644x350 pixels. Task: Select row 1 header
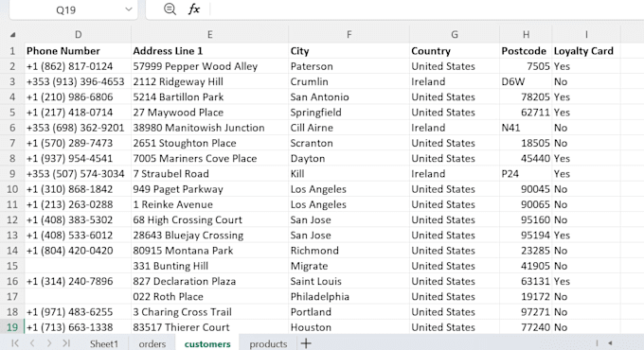(x=12, y=51)
